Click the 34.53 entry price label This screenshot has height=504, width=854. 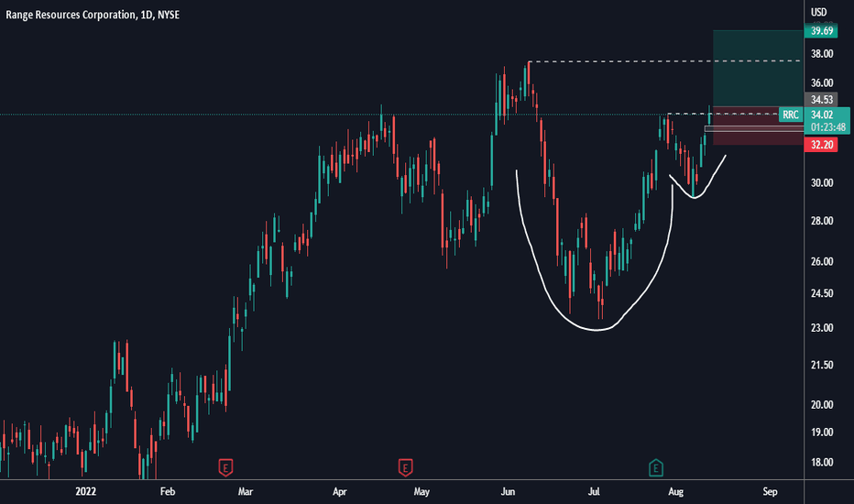821,99
